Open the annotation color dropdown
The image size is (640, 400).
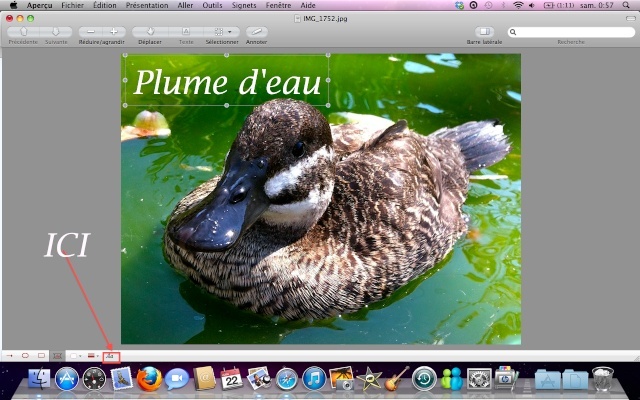(75, 356)
